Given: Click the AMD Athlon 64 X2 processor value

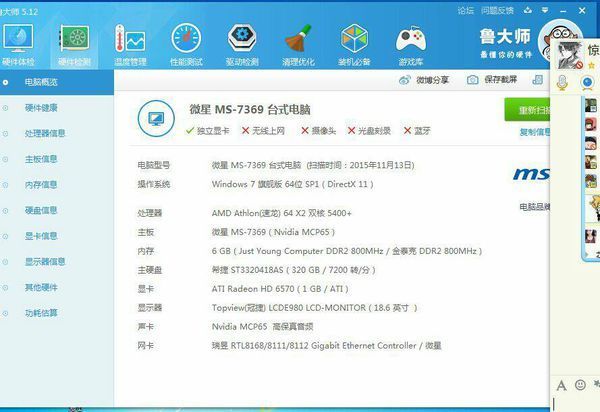Looking at the screenshot, I should click(282, 213).
